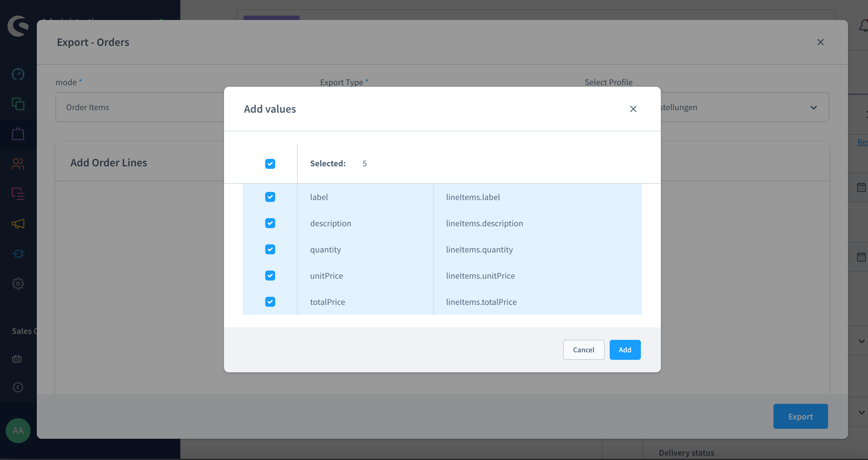
Task: Click the sales channel basket icon
Action: (x=17, y=359)
